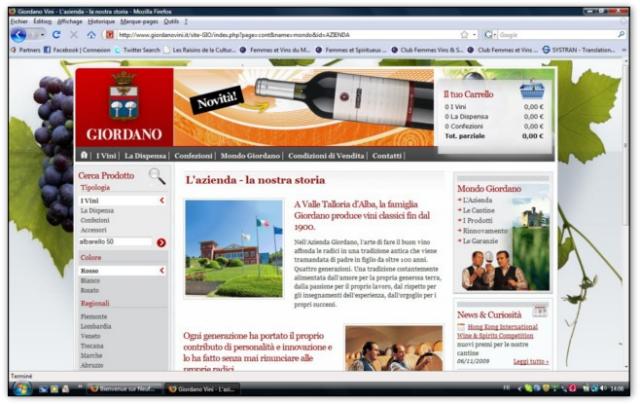
Task: Click the browser URL address field
Action: tap(286, 35)
